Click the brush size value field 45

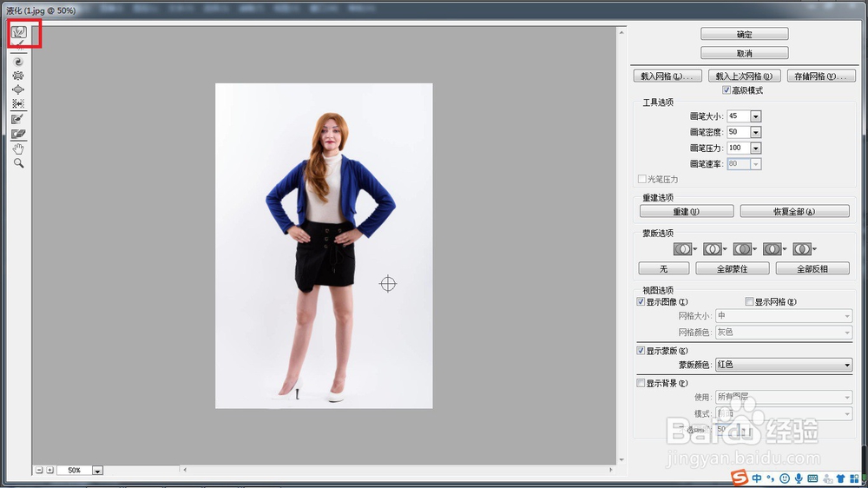739,116
